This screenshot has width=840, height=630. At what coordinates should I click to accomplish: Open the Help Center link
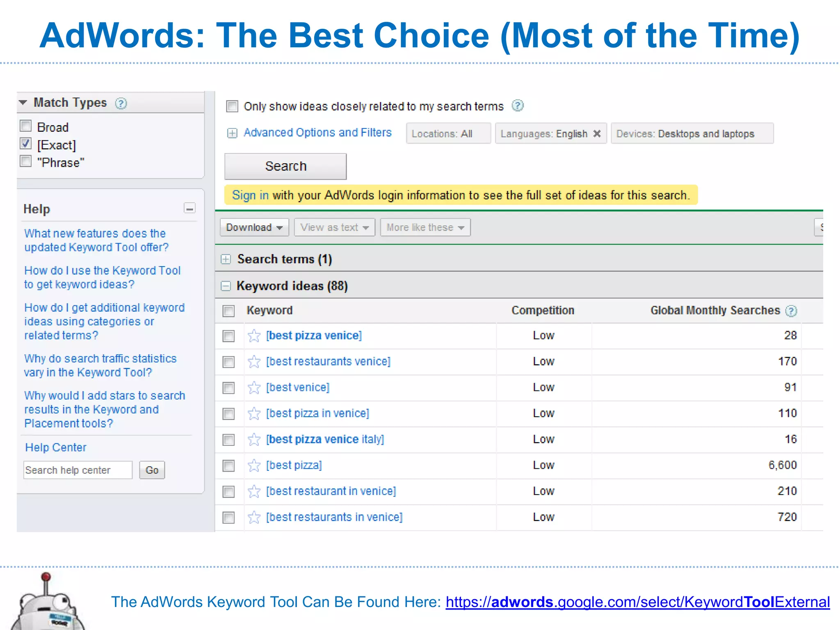[x=56, y=447]
